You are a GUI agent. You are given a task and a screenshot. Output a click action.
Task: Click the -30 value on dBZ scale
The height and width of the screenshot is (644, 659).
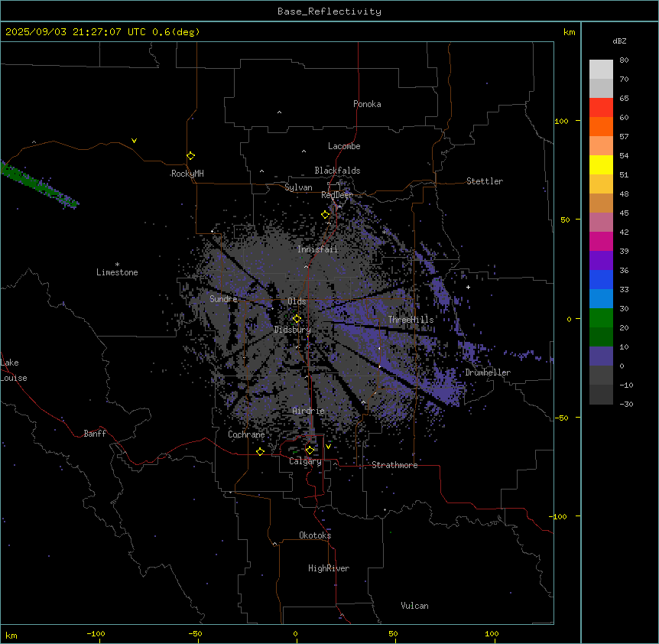pos(626,405)
